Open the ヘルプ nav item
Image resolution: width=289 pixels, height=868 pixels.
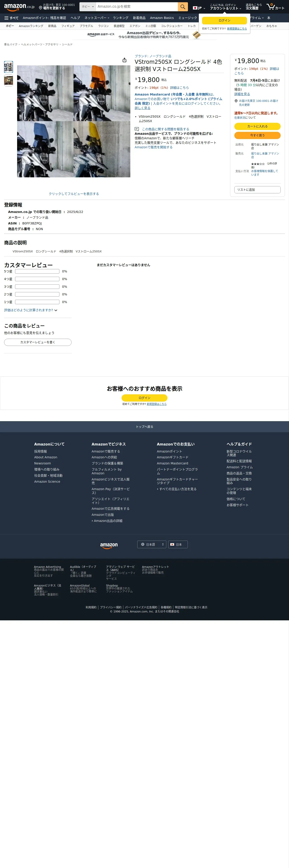[x=75, y=18]
